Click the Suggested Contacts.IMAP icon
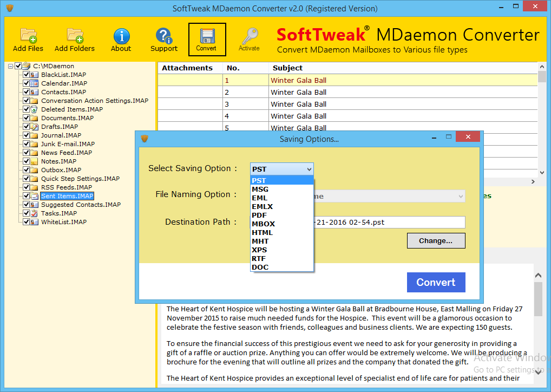Viewport: 551px width, 392px height. click(34, 205)
